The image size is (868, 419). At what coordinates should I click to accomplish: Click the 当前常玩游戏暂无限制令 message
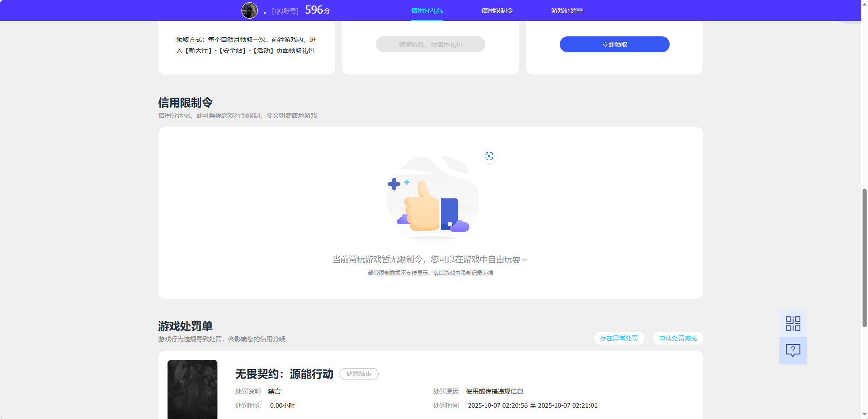click(x=429, y=259)
